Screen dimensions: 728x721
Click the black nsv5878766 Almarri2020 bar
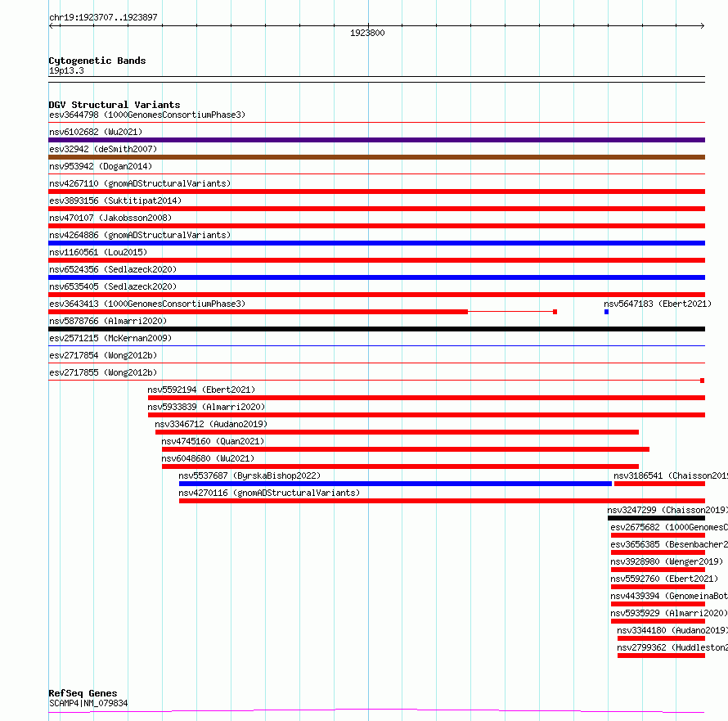[376, 329]
